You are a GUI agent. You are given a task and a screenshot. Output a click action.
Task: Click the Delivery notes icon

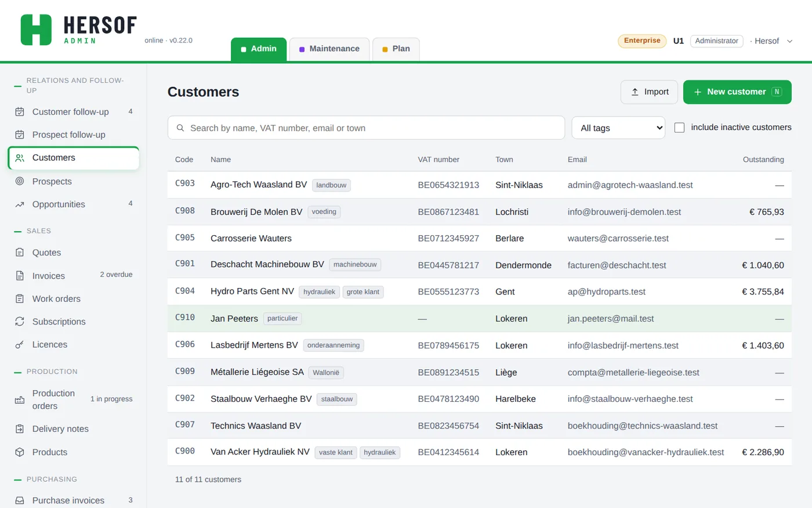20,429
